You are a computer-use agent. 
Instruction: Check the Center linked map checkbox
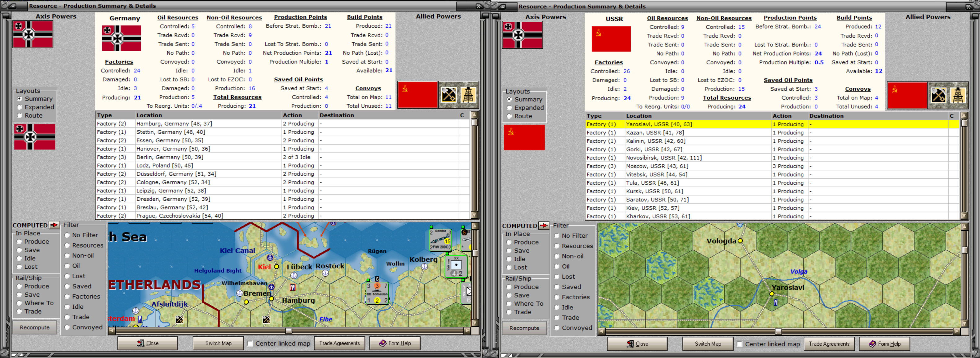(250, 343)
